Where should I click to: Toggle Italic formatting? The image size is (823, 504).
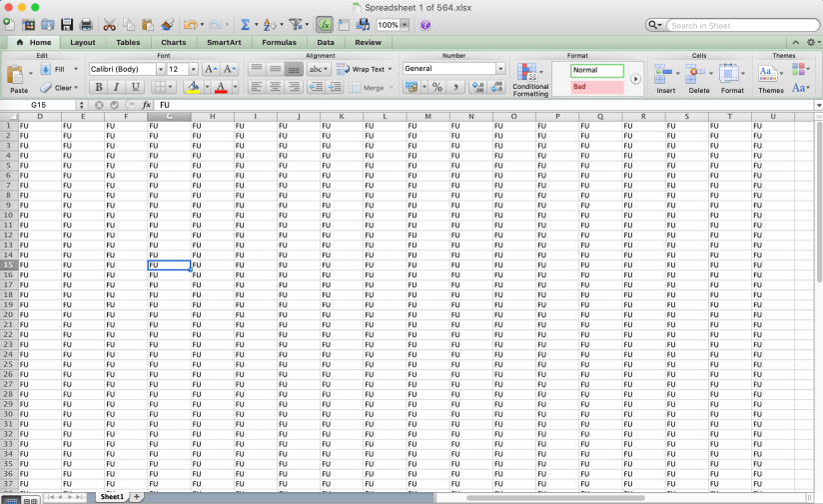(x=117, y=87)
